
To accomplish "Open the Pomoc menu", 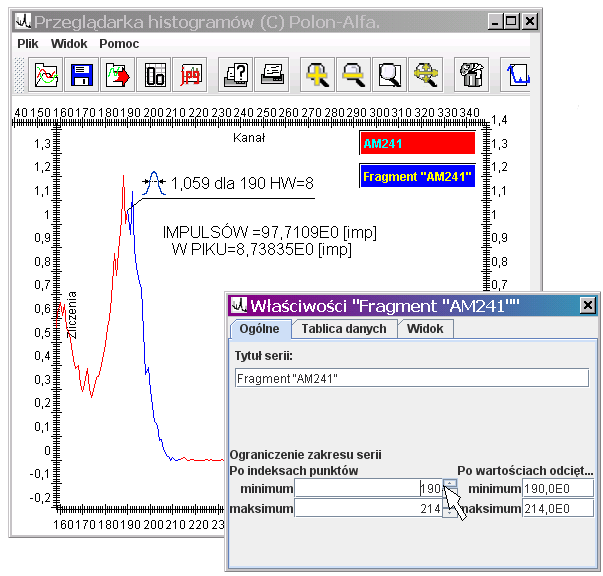I will coord(119,44).
